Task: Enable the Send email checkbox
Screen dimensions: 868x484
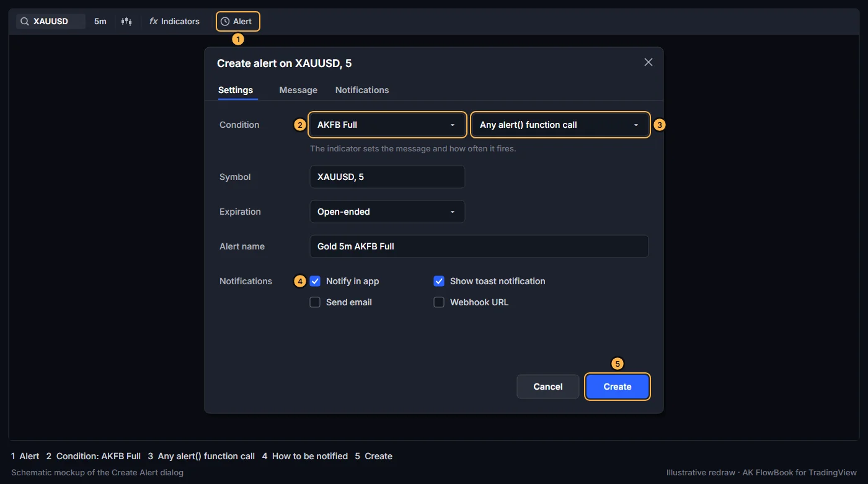Action: 315,302
